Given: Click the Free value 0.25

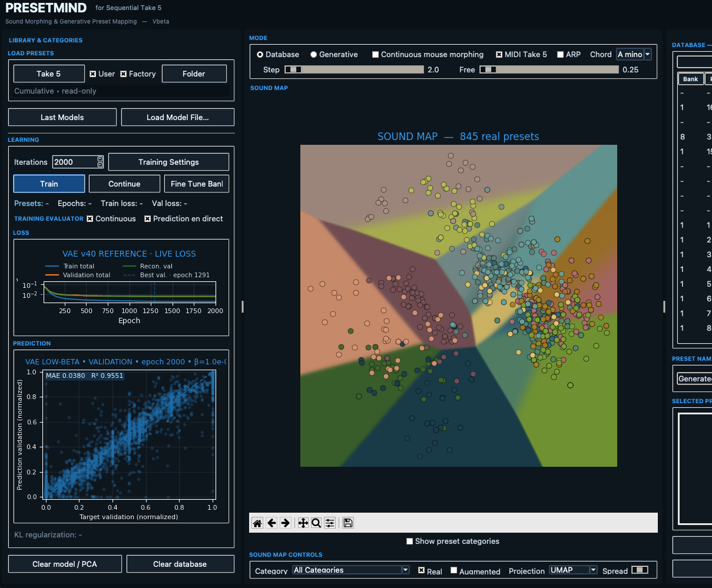Looking at the screenshot, I should [630, 69].
